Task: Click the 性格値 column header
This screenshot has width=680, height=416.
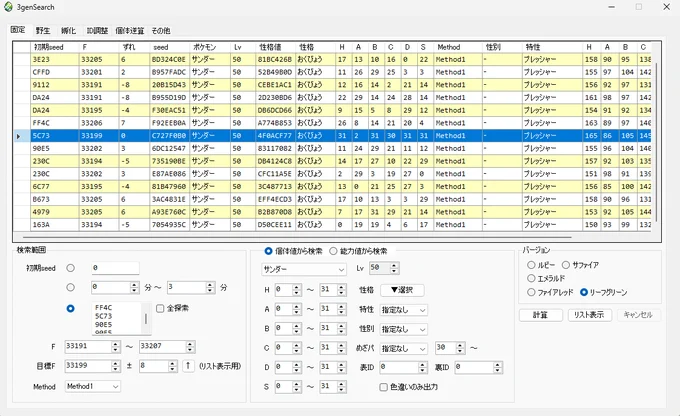Action: [275, 47]
